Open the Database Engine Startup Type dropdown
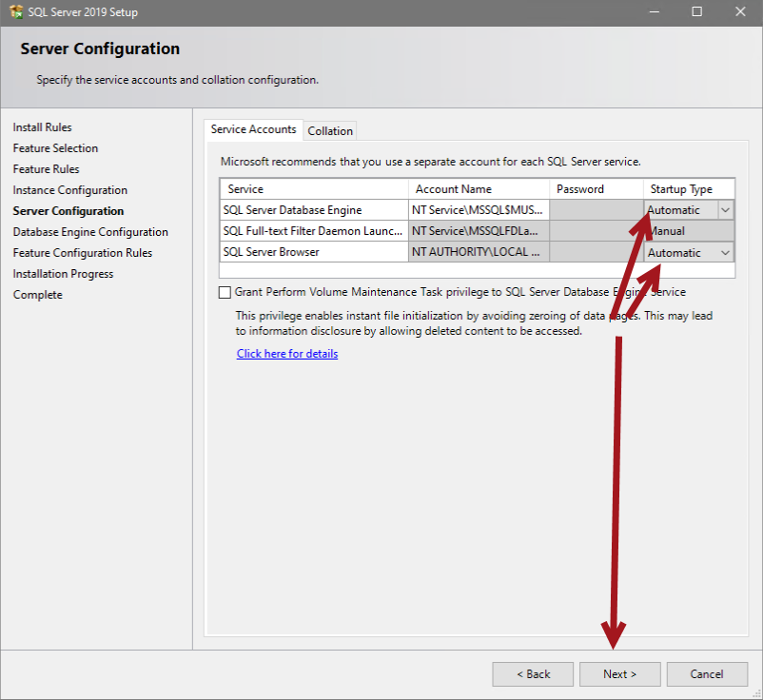Image resolution: width=763 pixels, height=700 pixels. tap(725, 210)
